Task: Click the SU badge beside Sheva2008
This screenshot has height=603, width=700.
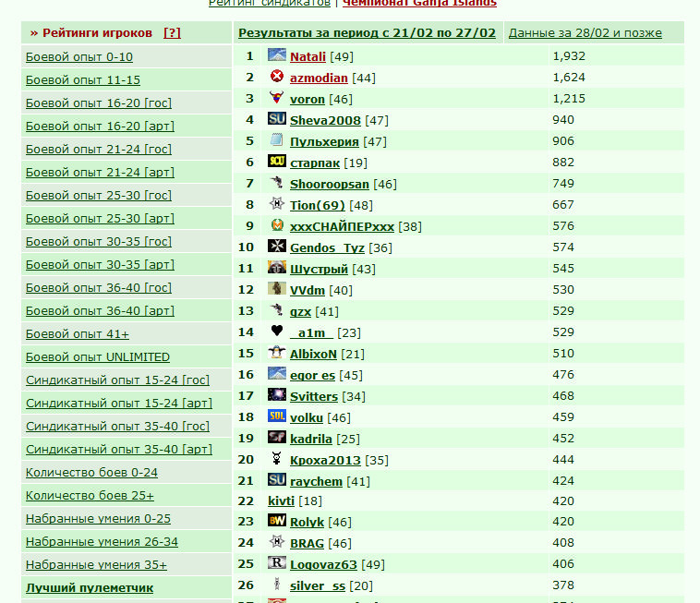Action: pyautogui.click(x=277, y=118)
